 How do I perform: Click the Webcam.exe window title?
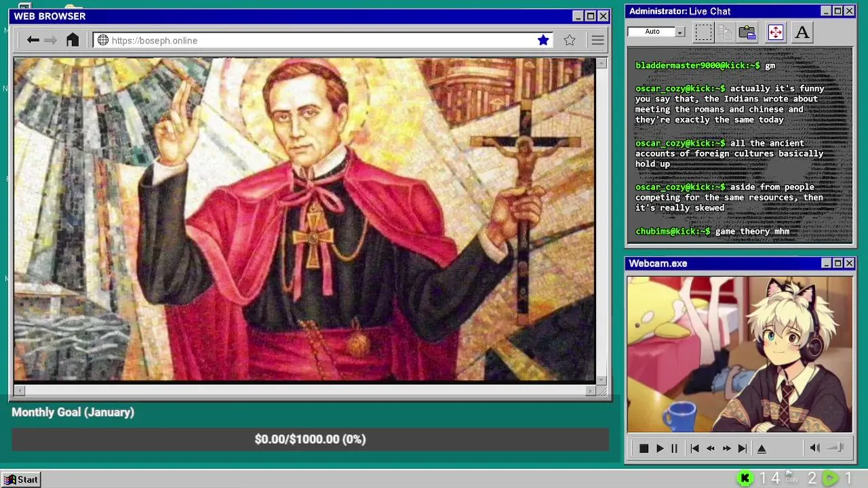[658, 263]
